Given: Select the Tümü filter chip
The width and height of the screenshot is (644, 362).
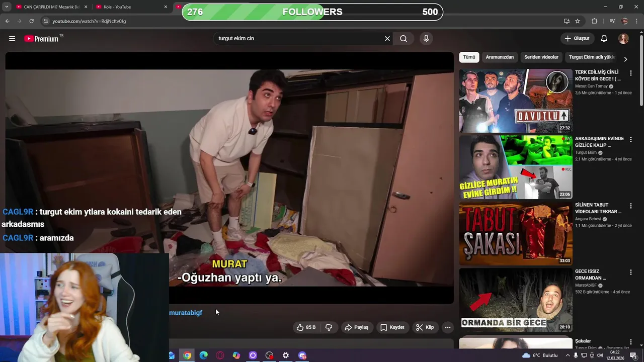Looking at the screenshot, I should point(469,57).
